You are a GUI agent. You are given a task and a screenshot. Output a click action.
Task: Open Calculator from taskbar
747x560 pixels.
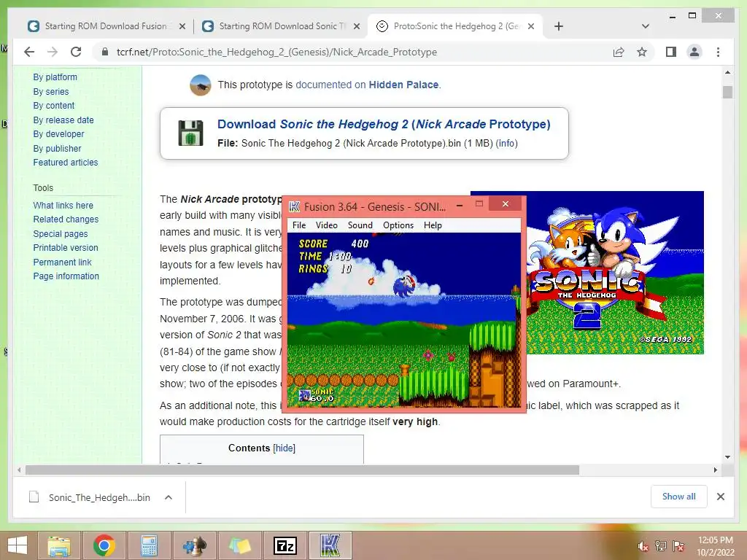pyautogui.click(x=149, y=545)
